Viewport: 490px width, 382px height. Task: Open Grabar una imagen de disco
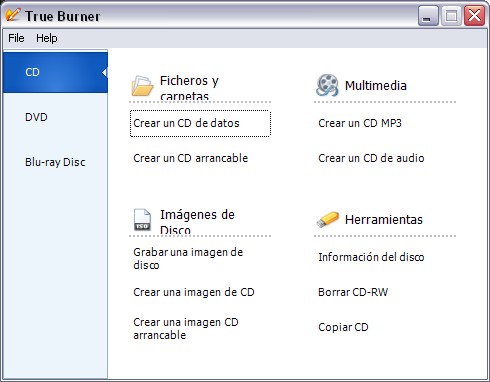point(188,258)
